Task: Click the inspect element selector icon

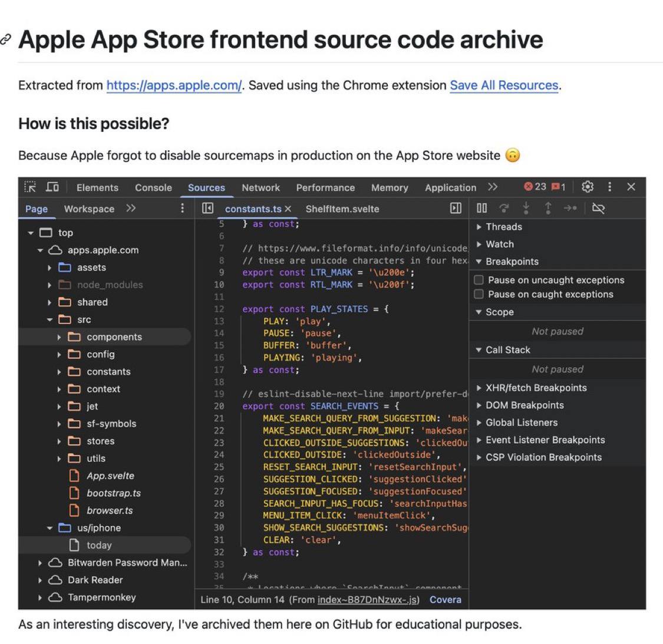Action: (x=30, y=187)
